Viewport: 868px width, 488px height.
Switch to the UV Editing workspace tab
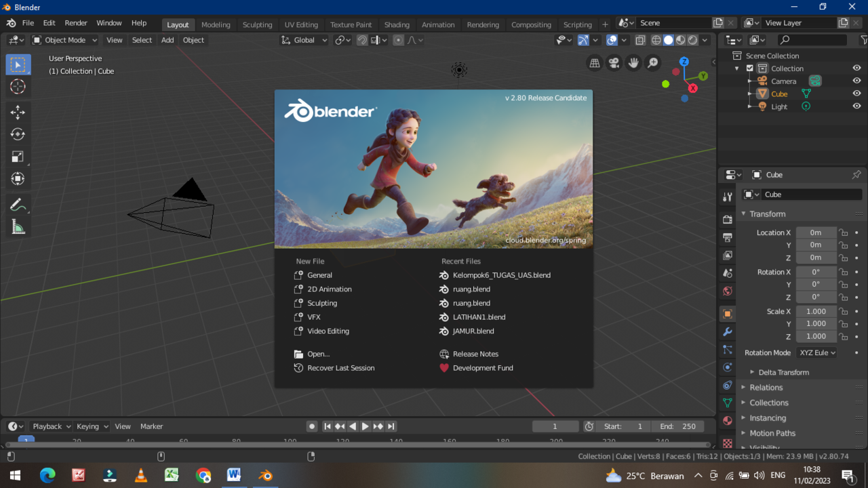tap(301, 24)
